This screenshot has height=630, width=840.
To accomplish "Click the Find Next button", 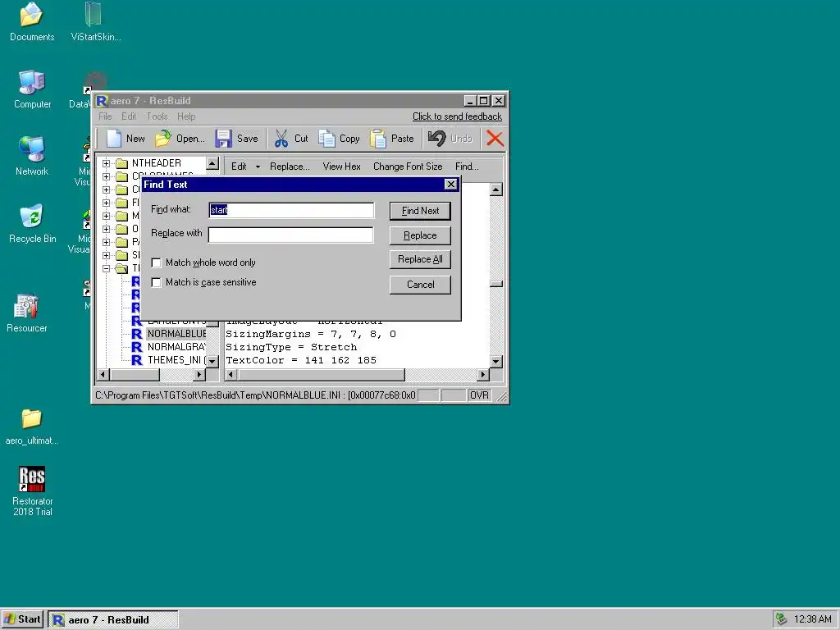I will (x=420, y=211).
